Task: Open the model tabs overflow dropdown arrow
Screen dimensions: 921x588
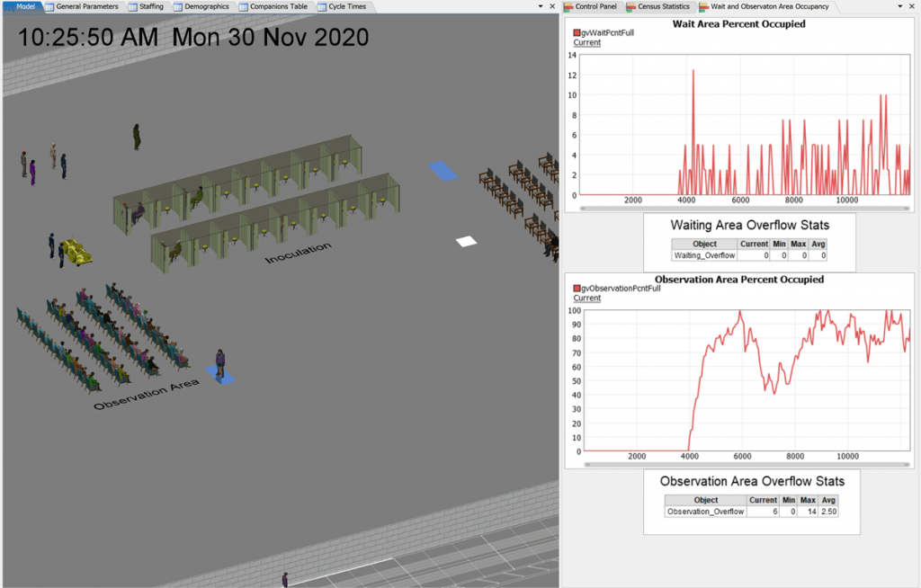Action: pyautogui.click(x=539, y=5)
